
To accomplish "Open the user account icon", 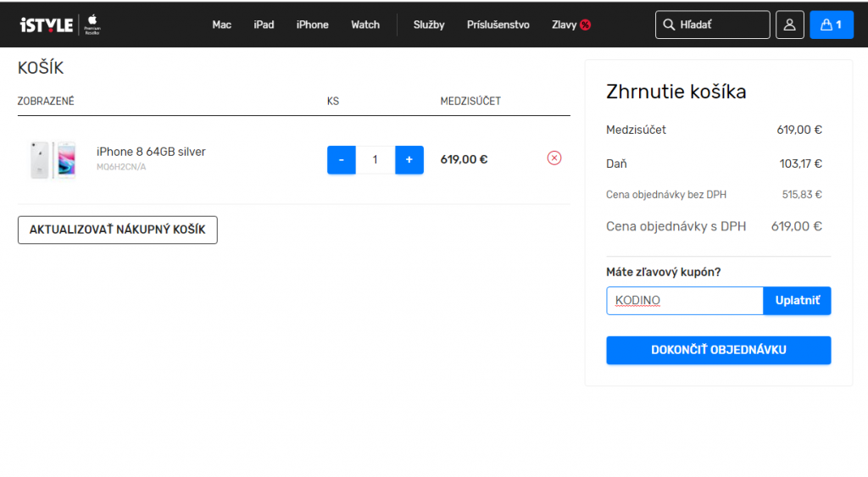I will [x=789, y=25].
